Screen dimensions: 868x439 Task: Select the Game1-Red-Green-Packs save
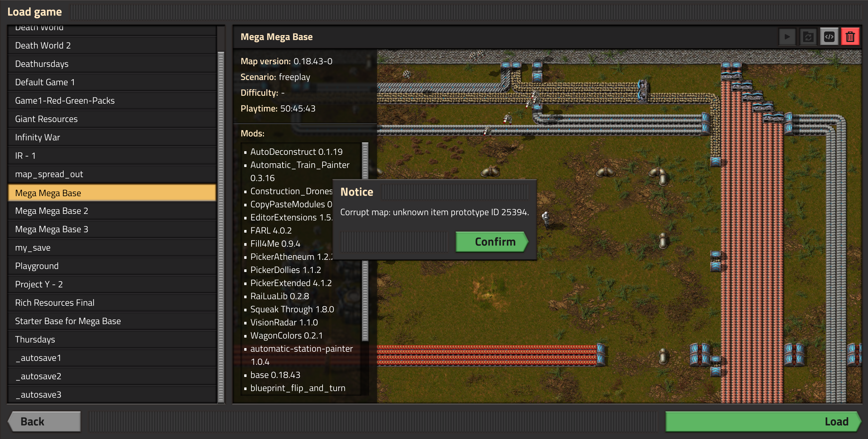[112, 101]
